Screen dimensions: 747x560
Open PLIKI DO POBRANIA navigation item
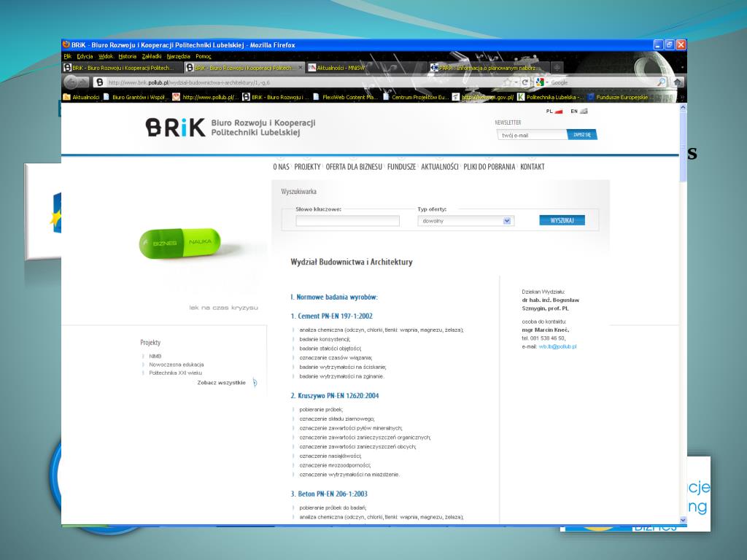489,167
